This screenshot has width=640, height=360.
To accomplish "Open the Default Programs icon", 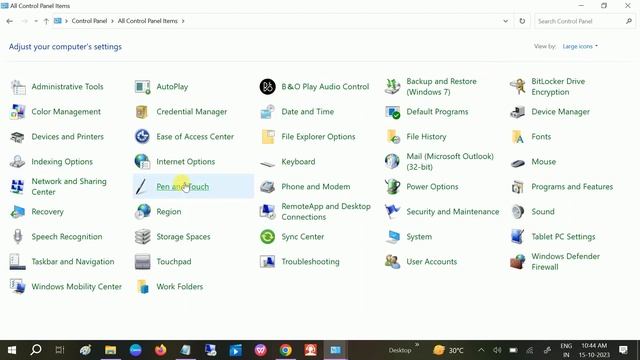I will click(x=392, y=112).
